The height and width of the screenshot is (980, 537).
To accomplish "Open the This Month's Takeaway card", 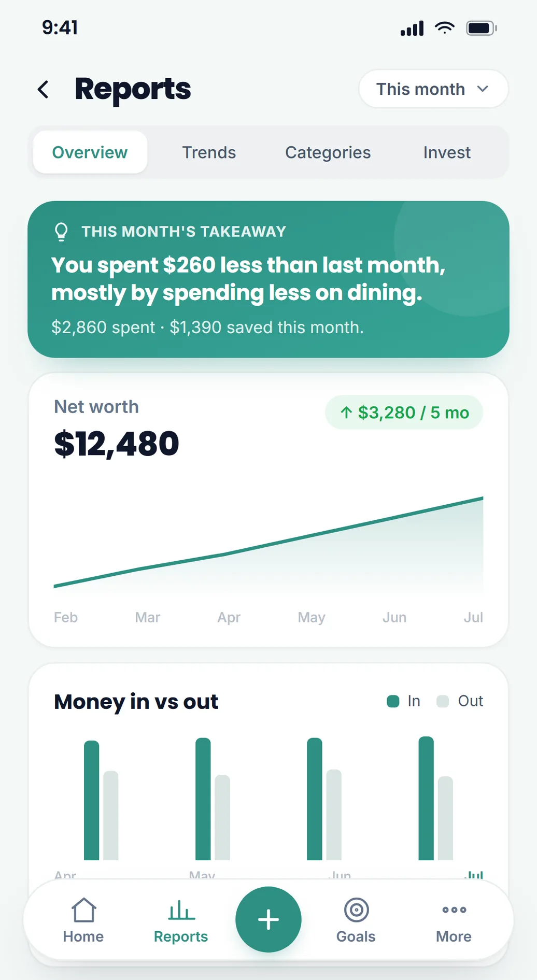I will pos(268,279).
